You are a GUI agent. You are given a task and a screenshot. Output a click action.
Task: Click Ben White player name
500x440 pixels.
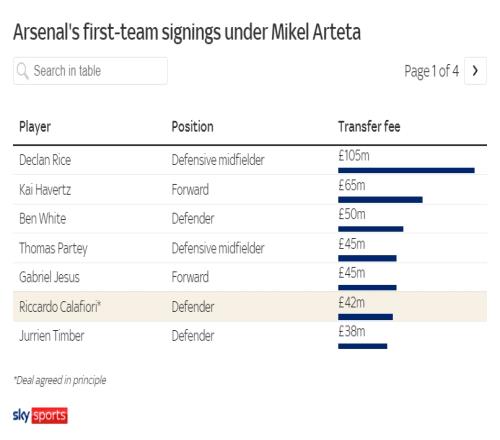tap(43, 219)
